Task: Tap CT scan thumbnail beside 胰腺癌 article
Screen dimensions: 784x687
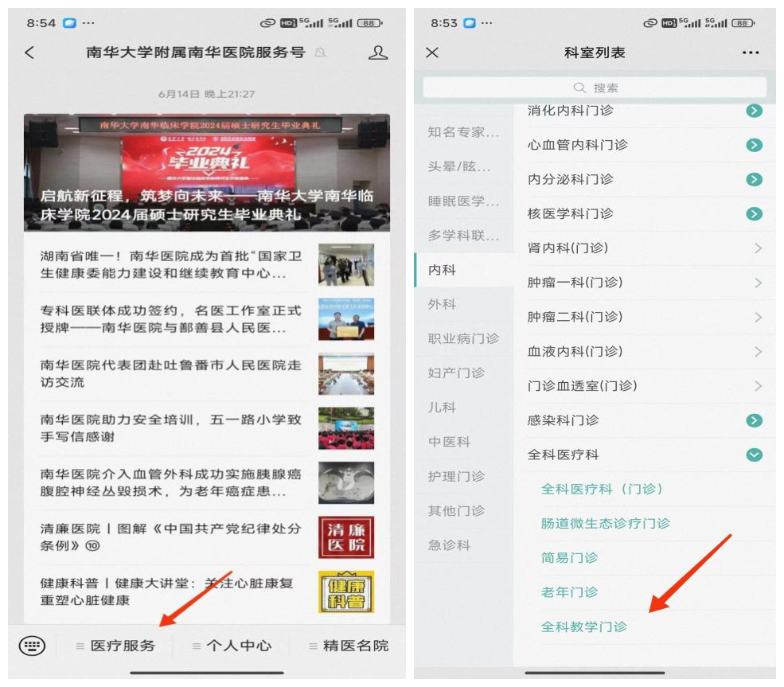Action: 346,482
